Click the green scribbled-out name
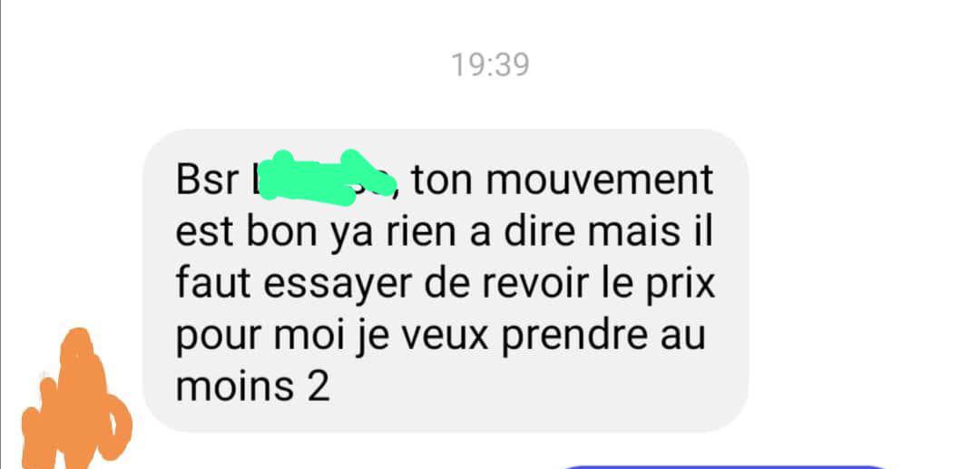980x469 pixels. tap(328, 178)
